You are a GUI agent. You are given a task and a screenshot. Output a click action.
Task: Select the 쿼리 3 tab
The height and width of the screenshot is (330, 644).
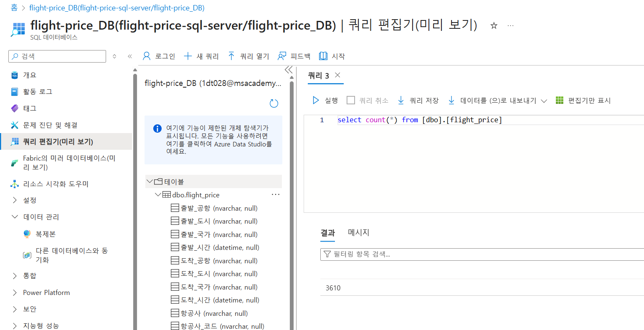click(319, 76)
